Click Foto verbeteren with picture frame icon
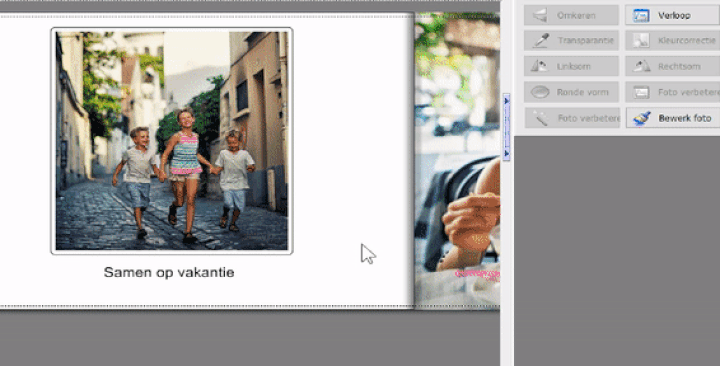Screen dimensions: 720x366 (x=672, y=92)
